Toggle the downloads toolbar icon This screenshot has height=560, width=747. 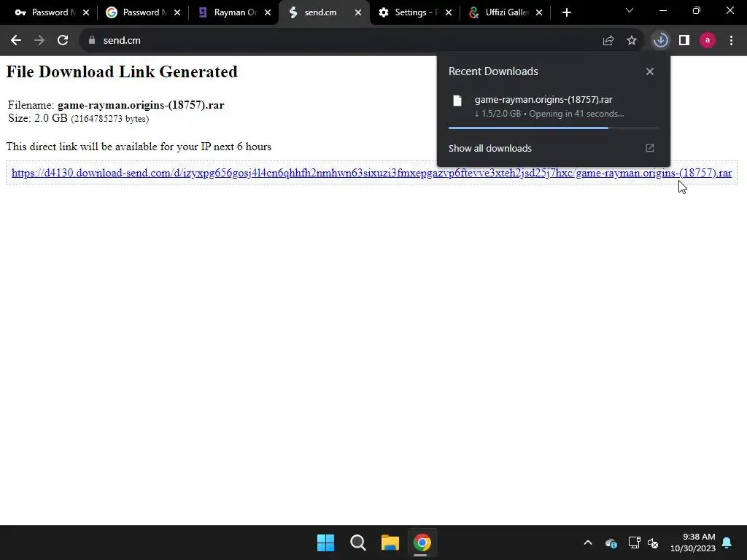point(661,41)
